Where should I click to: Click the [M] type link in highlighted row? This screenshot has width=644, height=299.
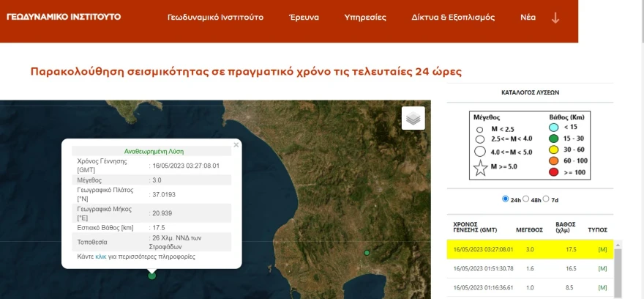[x=602, y=249]
